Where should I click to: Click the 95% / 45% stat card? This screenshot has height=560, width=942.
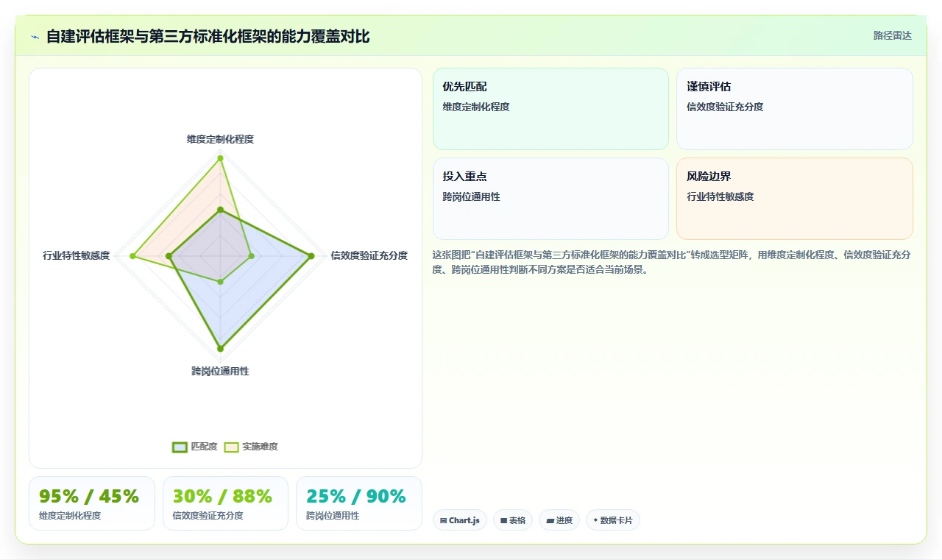[92, 503]
